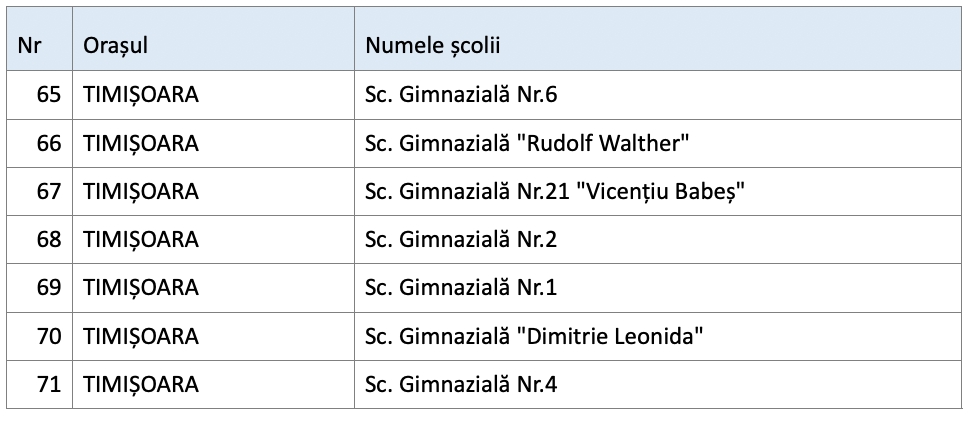Image resolution: width=969 pixels, height=443 pixels.
Task: Select the cell with number 70
Action: 49,336
